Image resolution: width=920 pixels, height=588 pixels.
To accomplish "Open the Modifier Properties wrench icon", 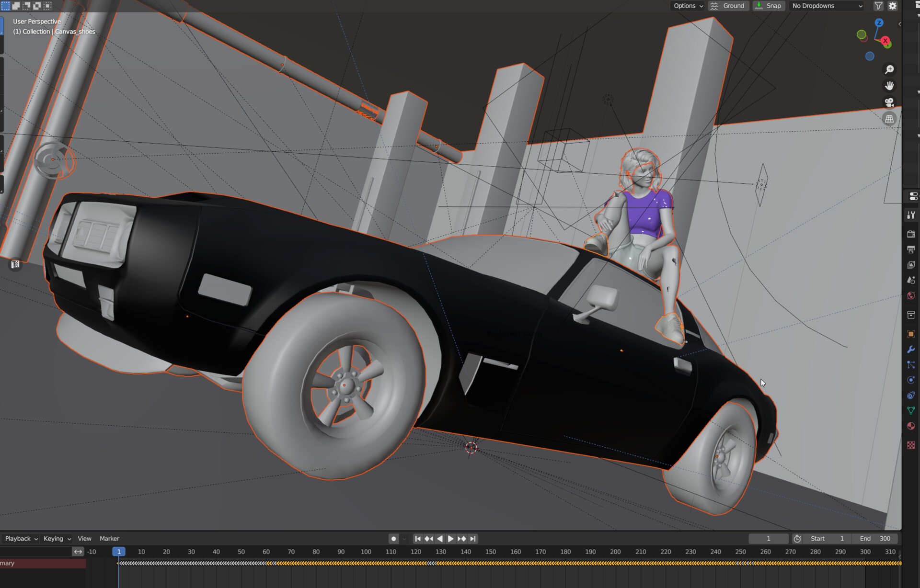I will pyautogui.click(x=911, y=350).
